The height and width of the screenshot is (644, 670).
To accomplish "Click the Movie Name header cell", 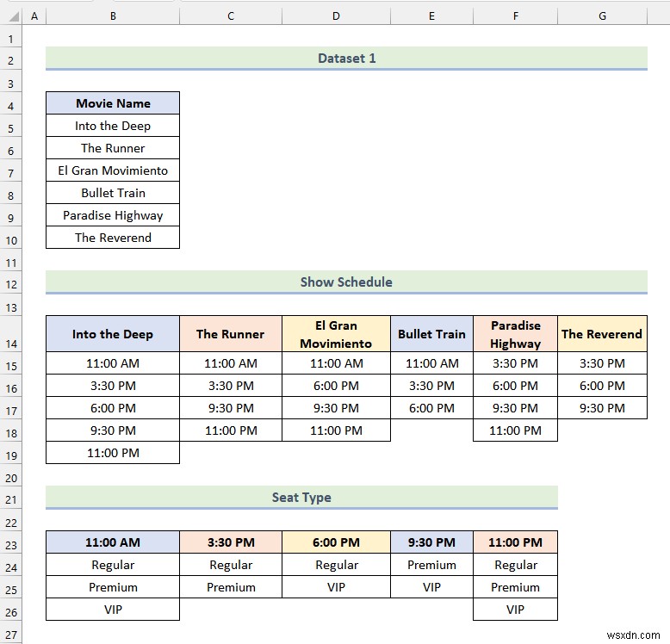I will 113,103.
